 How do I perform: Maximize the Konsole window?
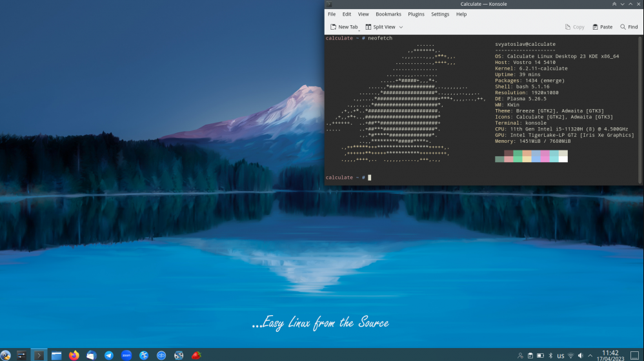tap(631, 4)
